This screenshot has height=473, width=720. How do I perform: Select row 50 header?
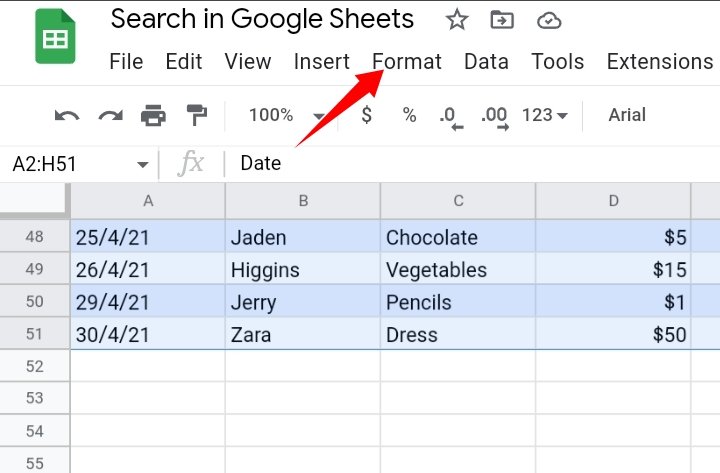34,301
